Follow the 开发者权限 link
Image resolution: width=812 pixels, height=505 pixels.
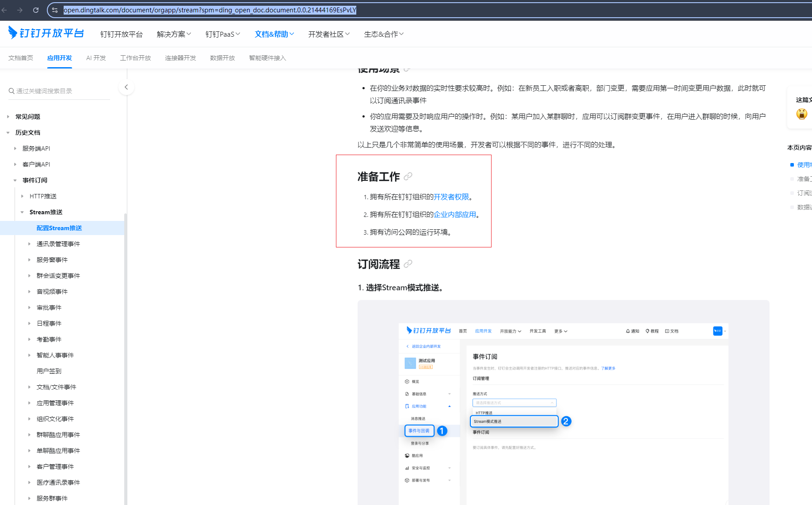451,197
